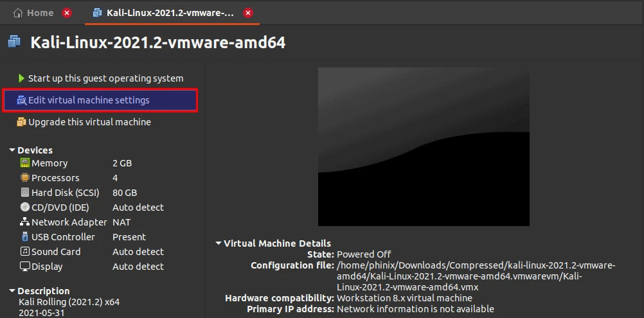This screenshot has width=644, height=318.
Task: Click the VM screen preview thumbnail
Action: (x=424, y=146)
